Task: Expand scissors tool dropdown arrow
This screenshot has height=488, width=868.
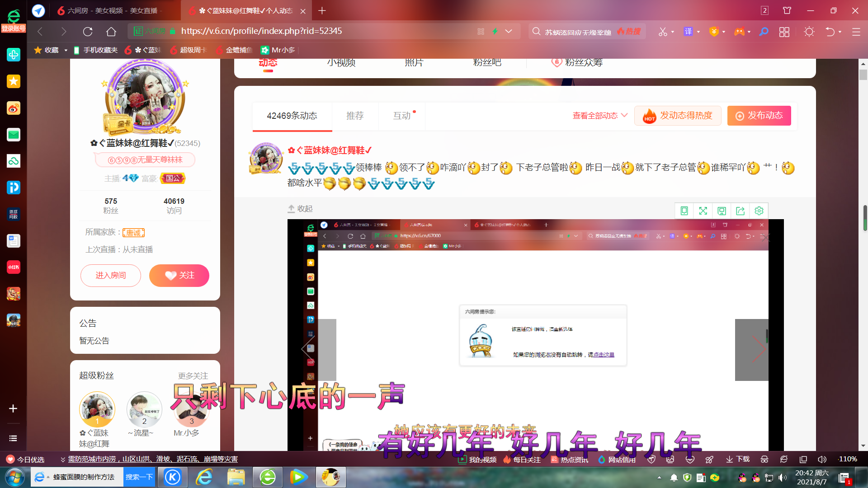Action: [x=673, y=32]
